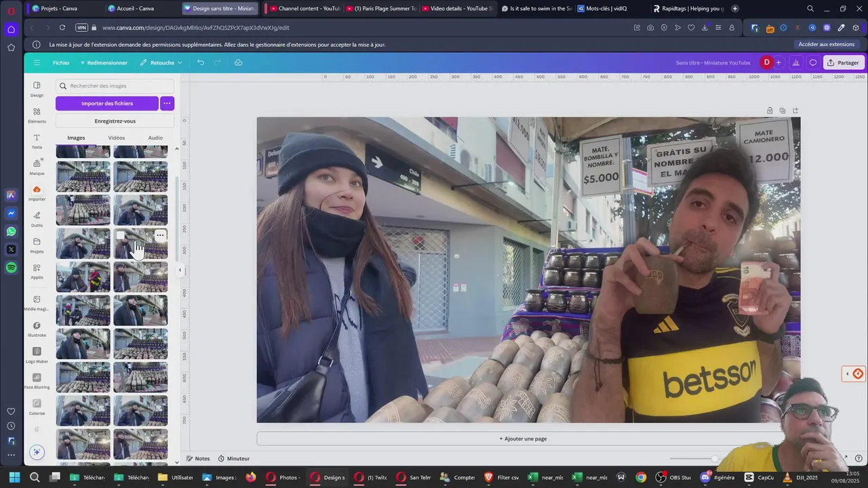Toggle the VPN badge in address bar
Viewport: 868px width, 488px height.
81,28
